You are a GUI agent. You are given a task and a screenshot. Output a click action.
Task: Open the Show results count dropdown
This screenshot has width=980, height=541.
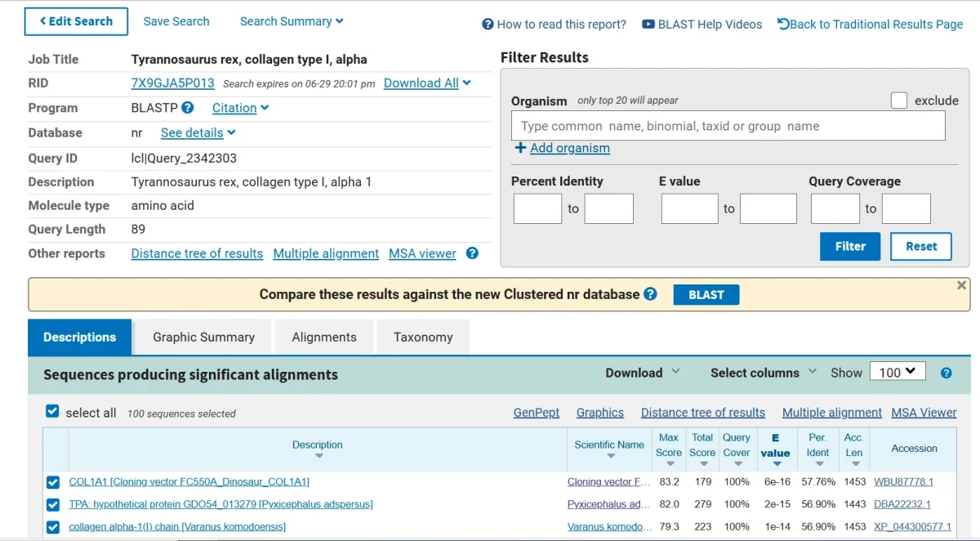click(x=898, y=372)
